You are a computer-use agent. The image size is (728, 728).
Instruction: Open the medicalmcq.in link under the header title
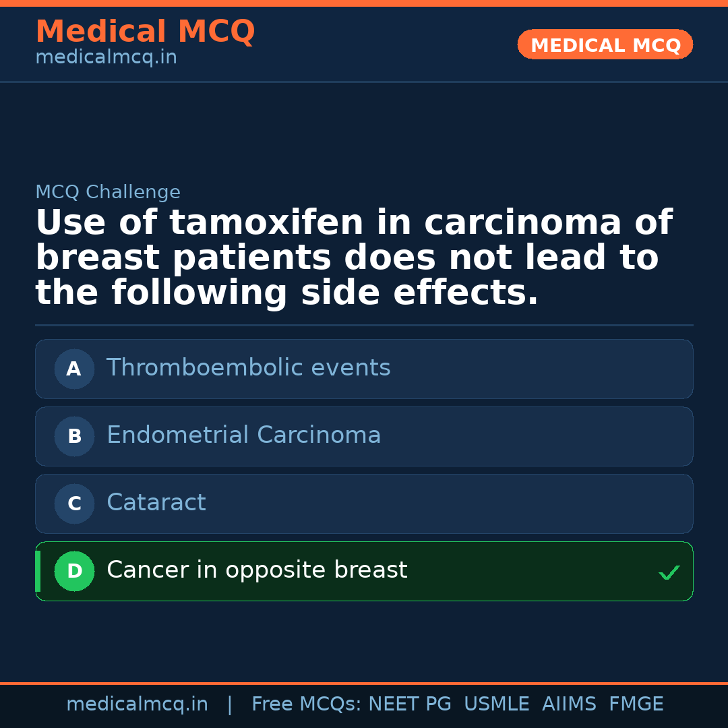pyautogui.click(x=106, y=57)
